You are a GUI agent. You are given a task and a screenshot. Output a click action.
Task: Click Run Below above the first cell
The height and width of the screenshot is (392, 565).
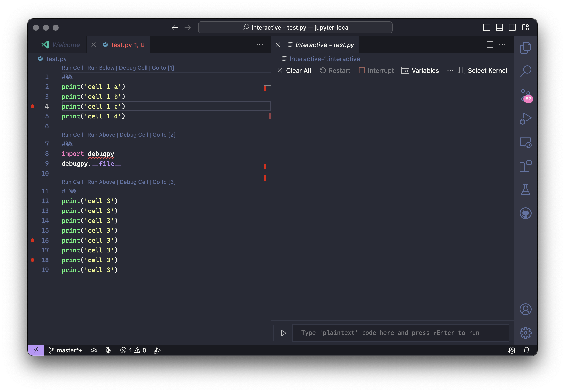(101, 68)
